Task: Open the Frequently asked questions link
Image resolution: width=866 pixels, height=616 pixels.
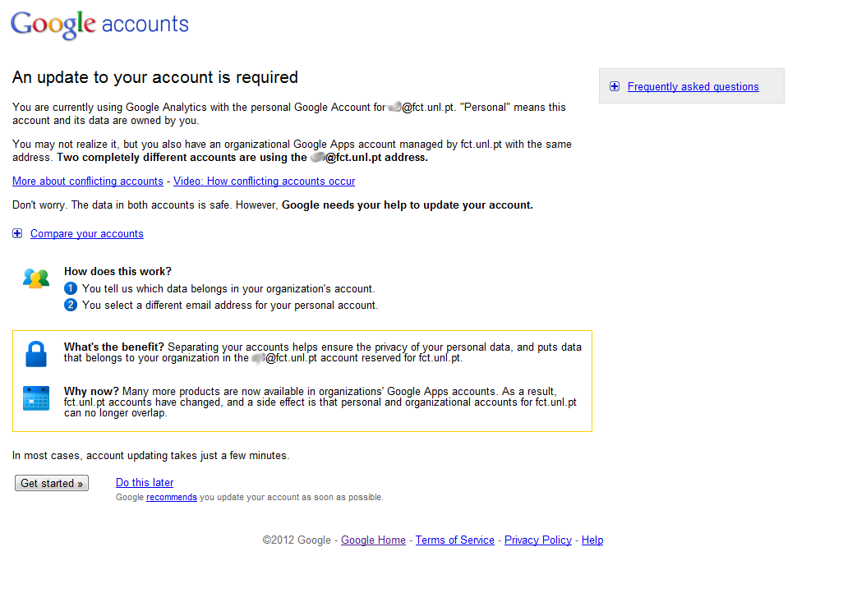Action: point(693,86)
